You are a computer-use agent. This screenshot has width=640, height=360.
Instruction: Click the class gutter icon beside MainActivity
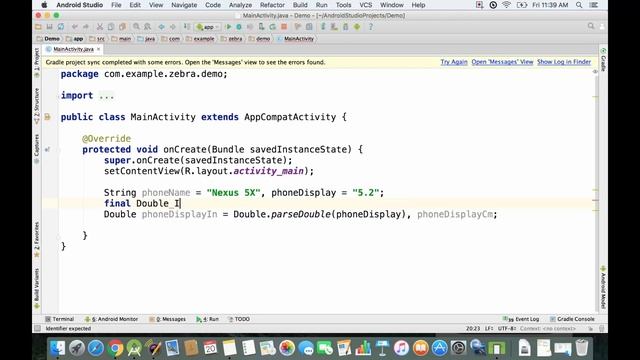click(x=47, y=117)
